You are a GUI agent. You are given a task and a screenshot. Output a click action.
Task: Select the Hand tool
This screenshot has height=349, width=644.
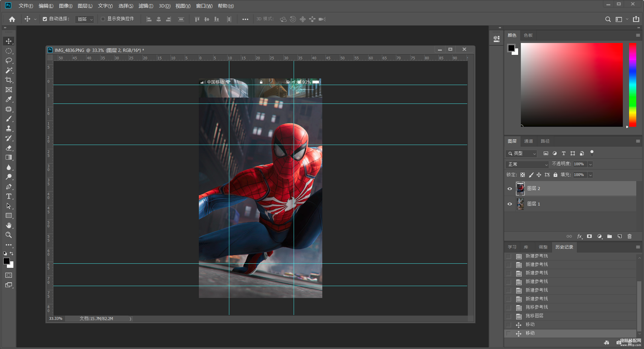9,225
